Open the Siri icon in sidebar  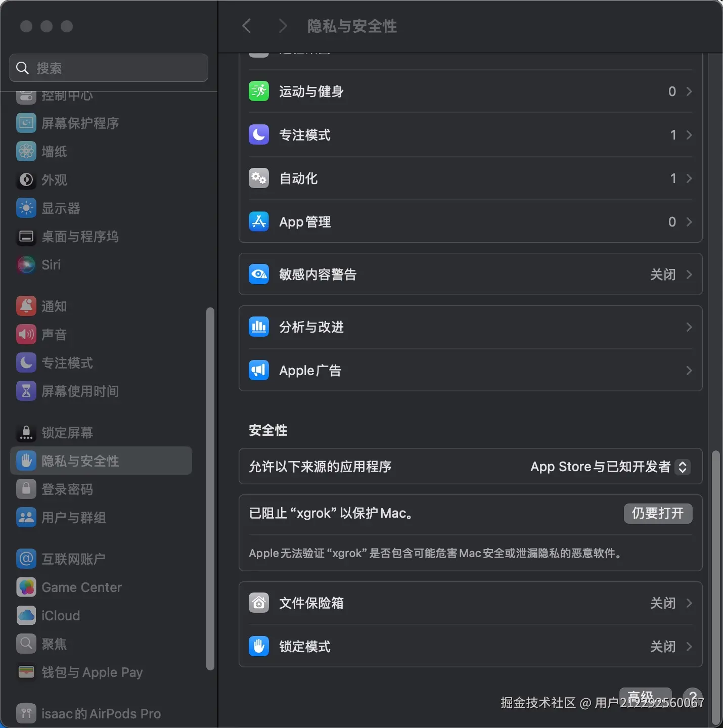pyautogui.click(x=26, y=264)
